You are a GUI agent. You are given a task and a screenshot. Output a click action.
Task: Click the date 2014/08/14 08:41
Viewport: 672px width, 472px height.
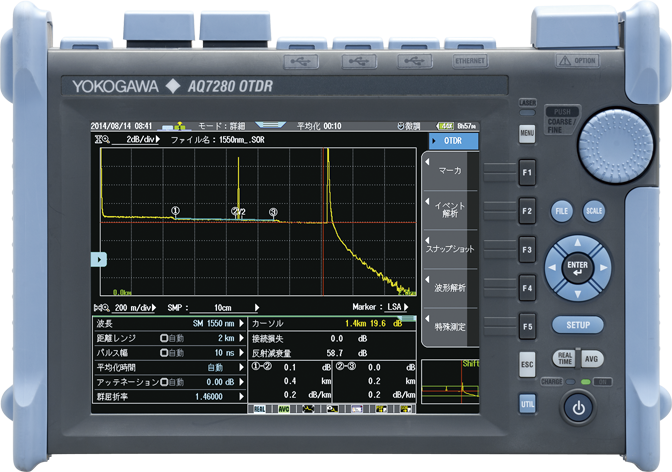point(121,126)
